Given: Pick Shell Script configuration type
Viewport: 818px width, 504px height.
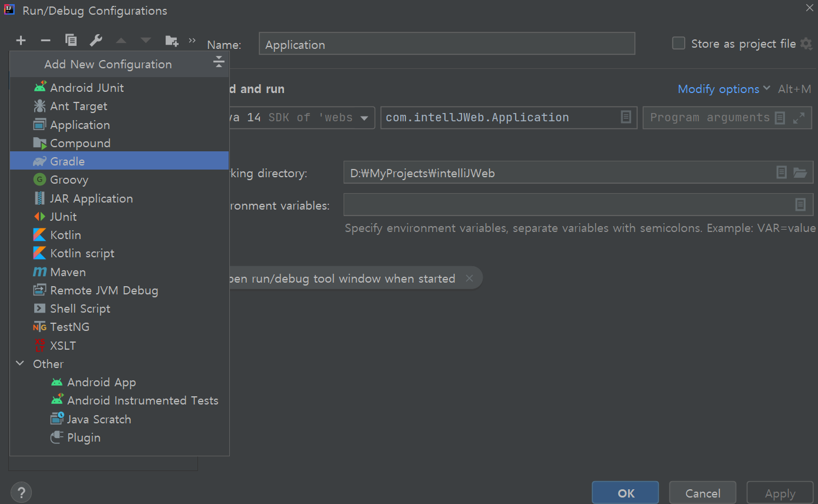Looking at the screenshot, I should [x=119, y=309].
